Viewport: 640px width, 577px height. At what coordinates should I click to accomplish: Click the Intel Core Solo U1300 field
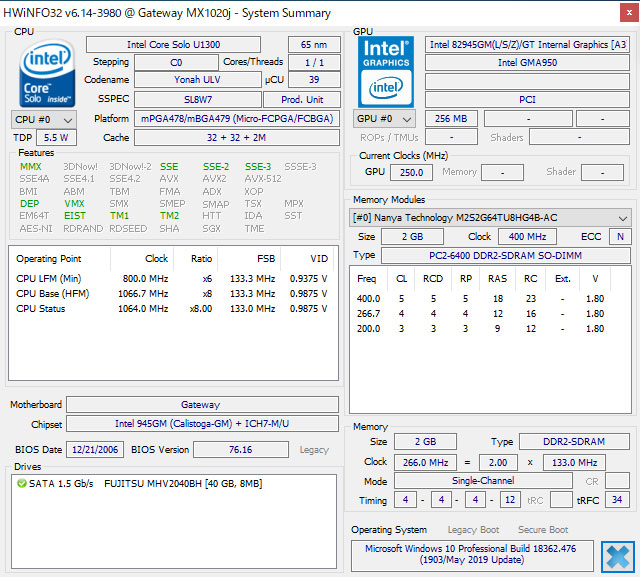pos(173,44)
